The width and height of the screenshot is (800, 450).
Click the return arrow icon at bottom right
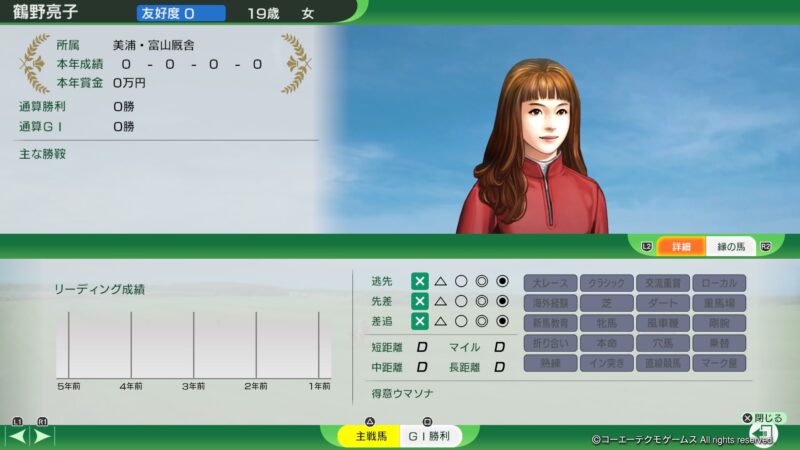763,434
